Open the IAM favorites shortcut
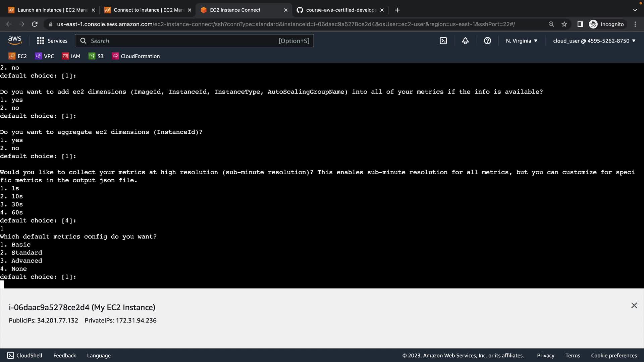Screen dimensions: 644x362 tap(71, 56)
